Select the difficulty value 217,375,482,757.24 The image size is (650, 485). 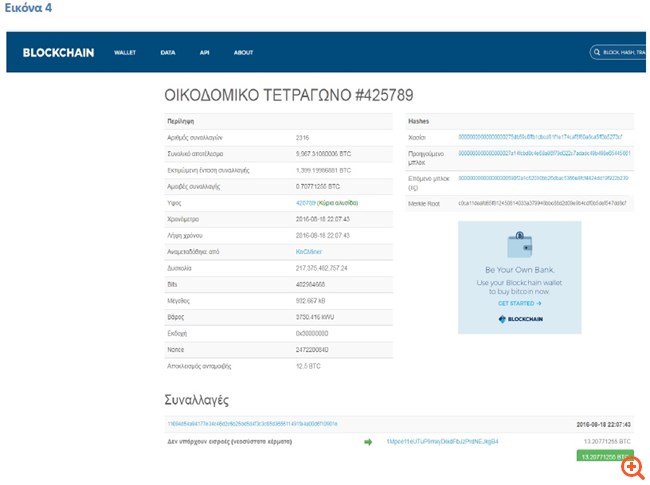[x=322, y=268]
